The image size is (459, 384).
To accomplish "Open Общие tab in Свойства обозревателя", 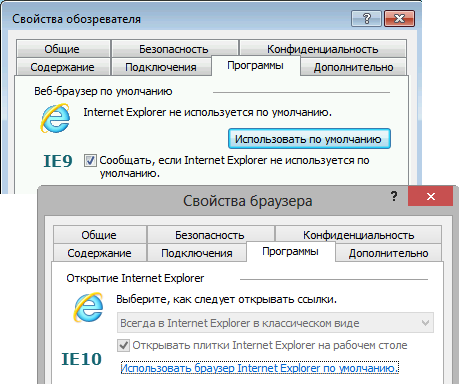I will [x=63, y=49].
